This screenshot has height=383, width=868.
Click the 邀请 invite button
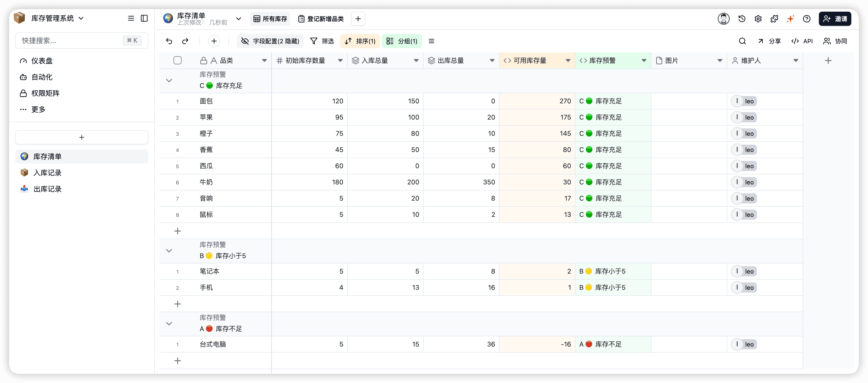[835, 19]
